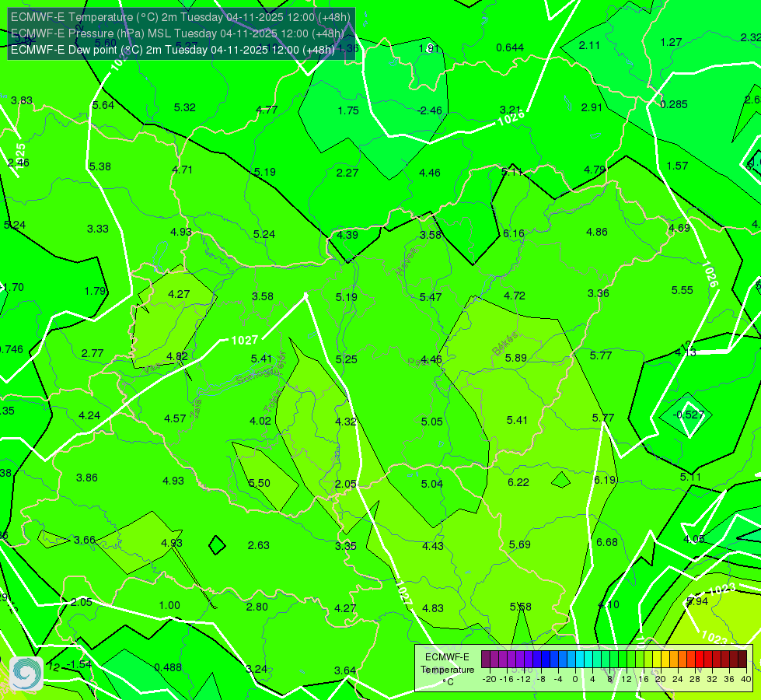The height and width of the screenshot is (700, 761).
Task: Click the Békés county label
Action: [x=505, y=344]
